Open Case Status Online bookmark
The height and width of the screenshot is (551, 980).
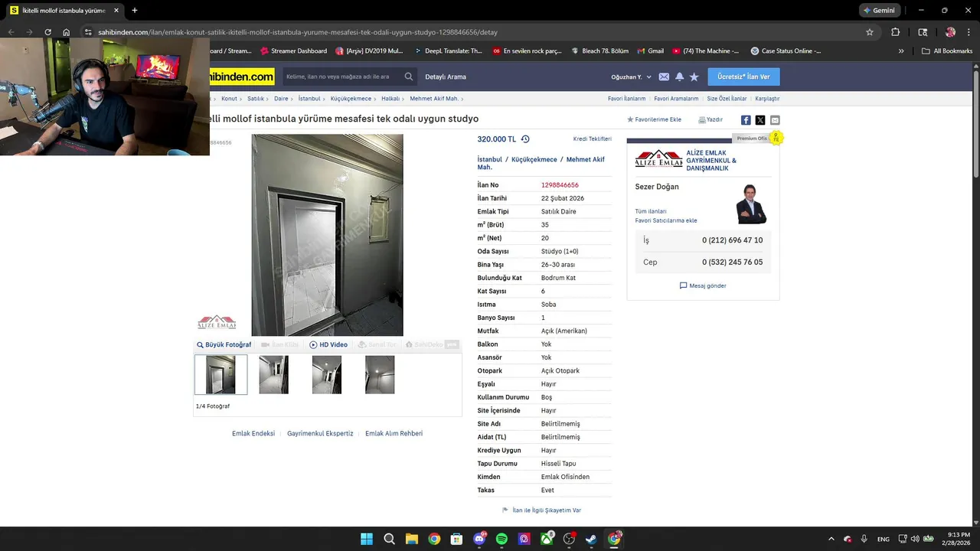[786, 51]
